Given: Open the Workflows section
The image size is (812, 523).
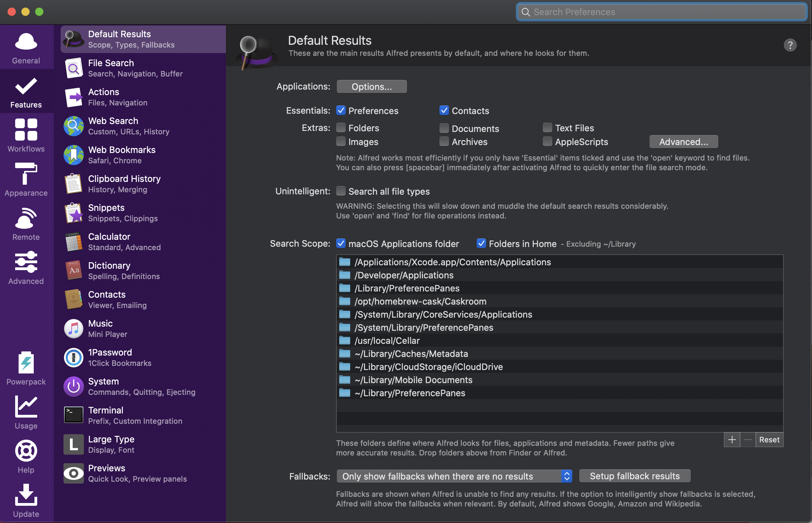Looking at the screenshot, I should coord(26,135).
